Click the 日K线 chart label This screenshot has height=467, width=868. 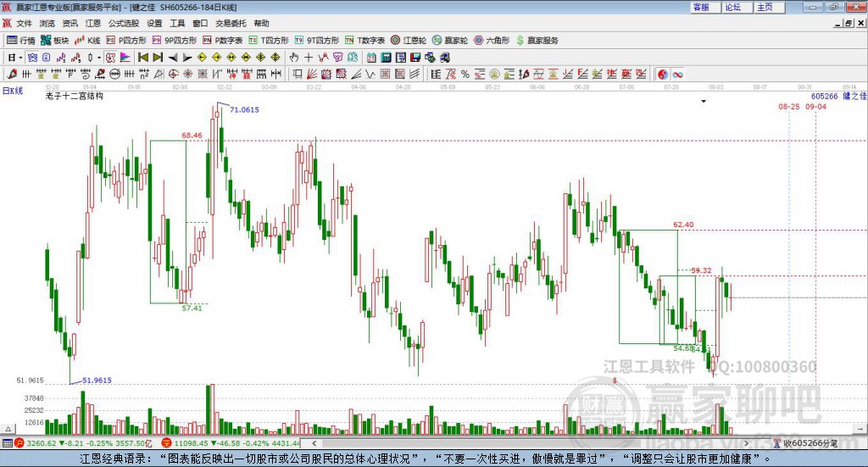click(x=12, y=92)
